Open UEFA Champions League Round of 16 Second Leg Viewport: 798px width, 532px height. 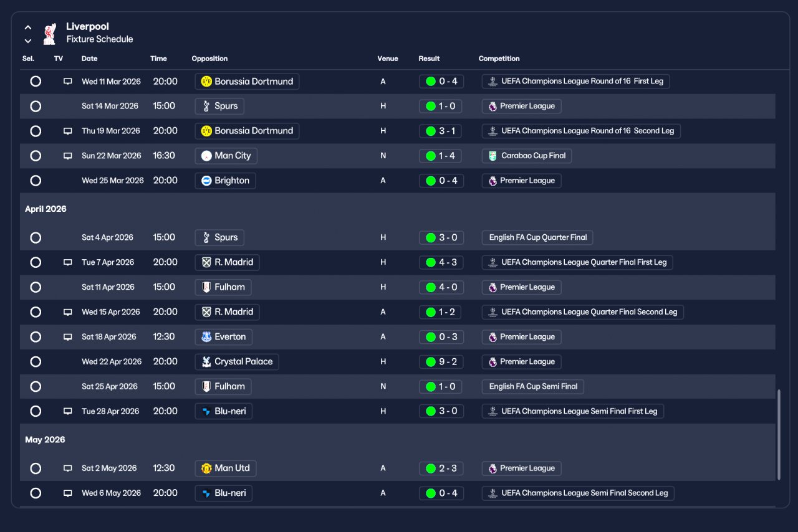(581, 131)
